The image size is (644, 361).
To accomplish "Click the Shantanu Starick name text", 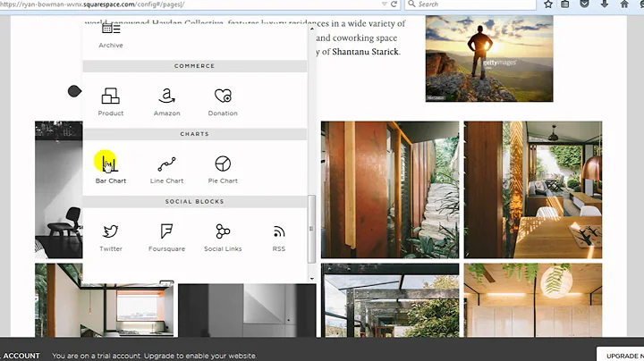I will tap(365, 52).
